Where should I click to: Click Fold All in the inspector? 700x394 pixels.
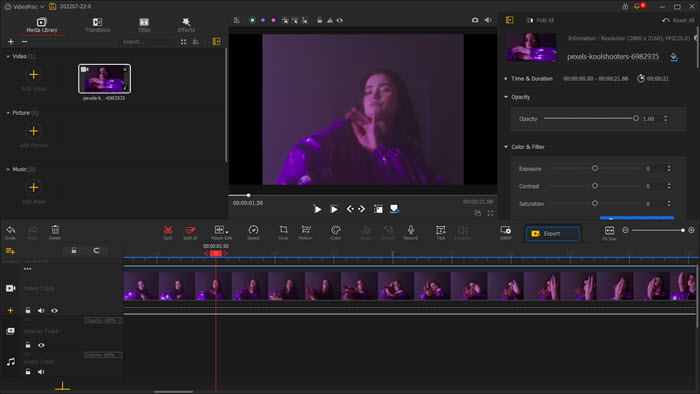(540, 20)
